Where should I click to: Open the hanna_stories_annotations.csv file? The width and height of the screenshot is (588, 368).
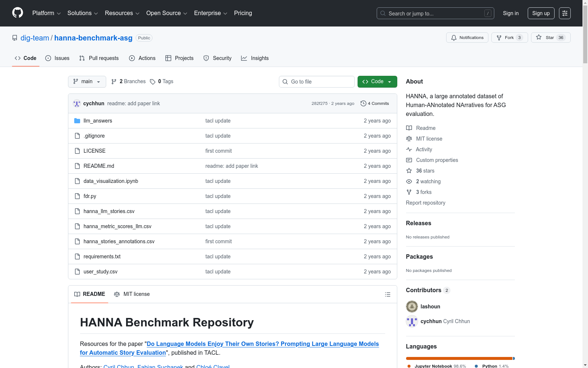[x=119, y=241]
